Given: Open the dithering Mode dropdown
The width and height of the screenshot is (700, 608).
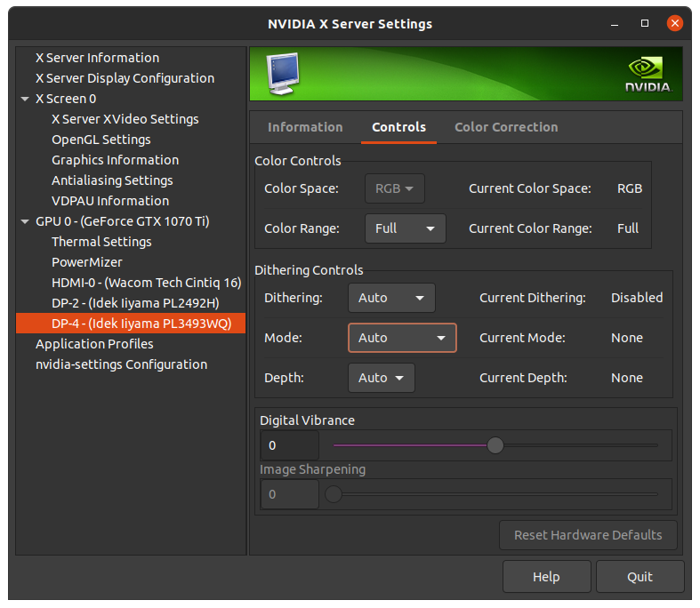Looking at the screenshot, I should pyautogui.click(x=402, y=338).
